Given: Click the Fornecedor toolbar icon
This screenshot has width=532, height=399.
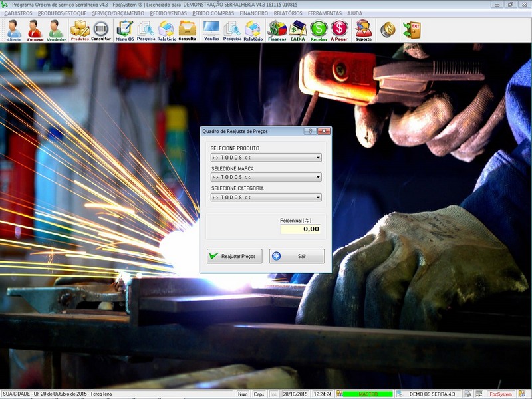Looking at the screenshot, I should tap(35, 30).
